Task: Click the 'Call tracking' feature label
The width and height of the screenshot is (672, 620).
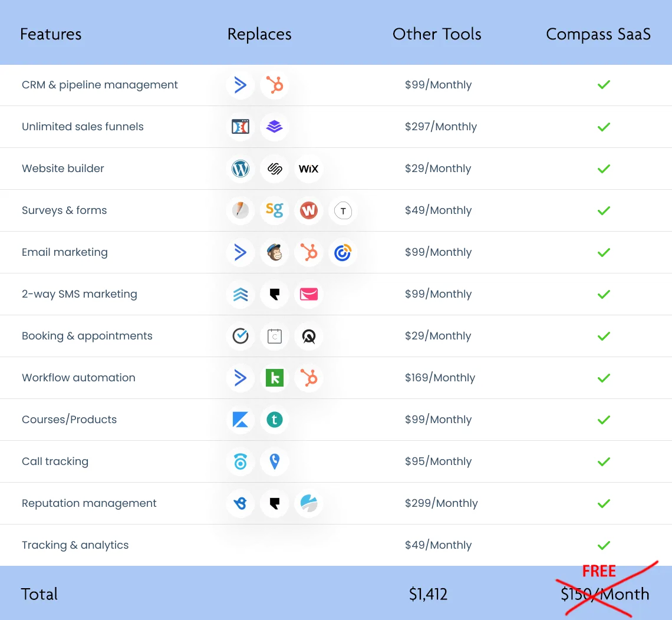Action: click(55, 461)
